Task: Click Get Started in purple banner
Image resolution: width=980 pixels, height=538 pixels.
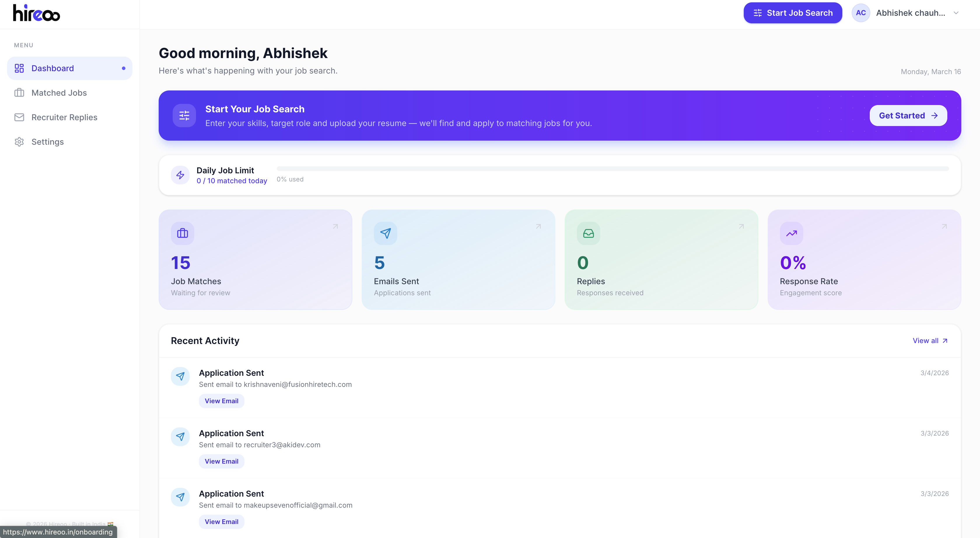Action: pos(908,116)
